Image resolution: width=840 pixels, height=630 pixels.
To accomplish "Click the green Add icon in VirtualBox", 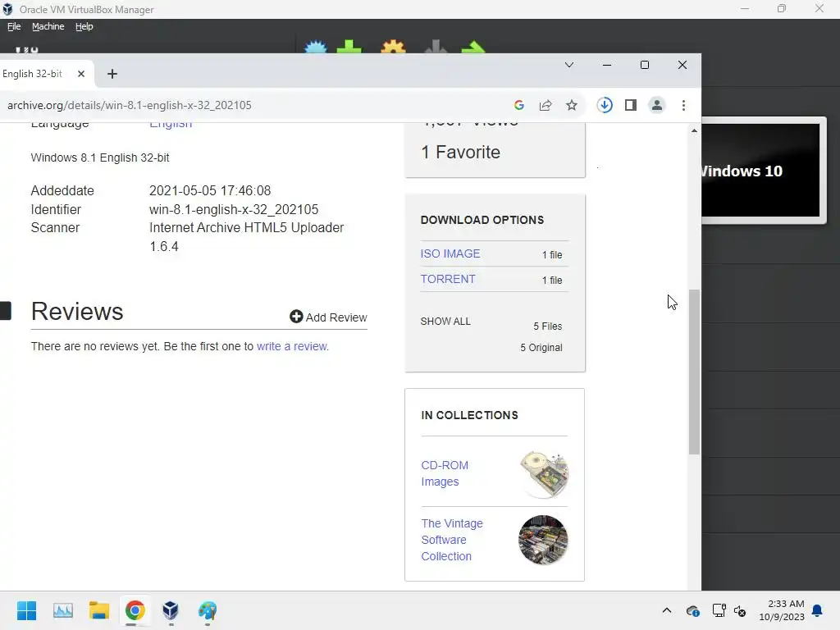I will 349,47.
